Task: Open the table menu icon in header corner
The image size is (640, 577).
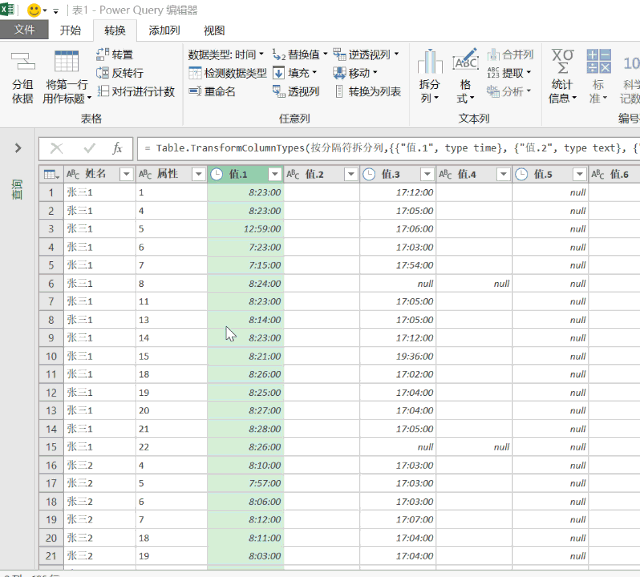Action: tap(51, 174)
